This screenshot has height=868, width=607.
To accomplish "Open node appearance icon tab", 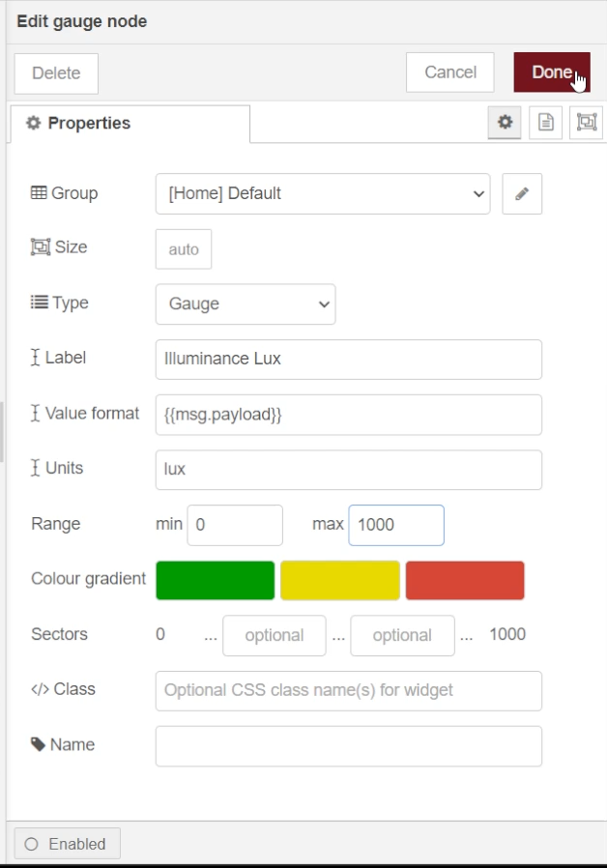I will point(586,123).
